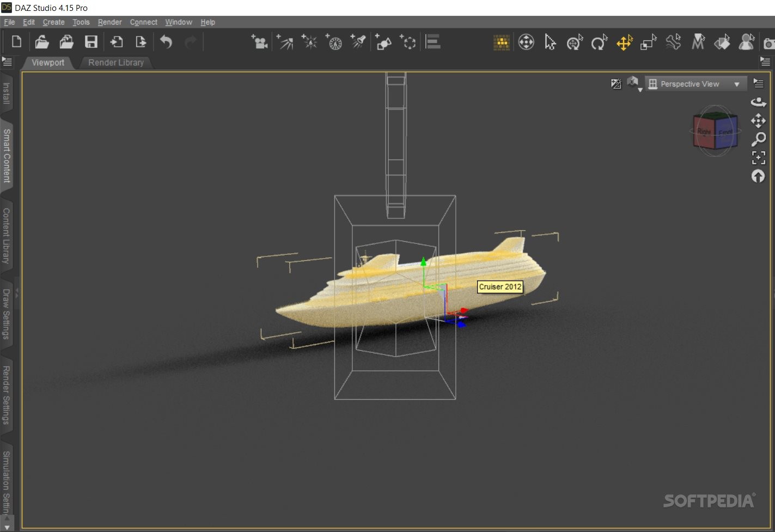Open the Create menu

53,22
